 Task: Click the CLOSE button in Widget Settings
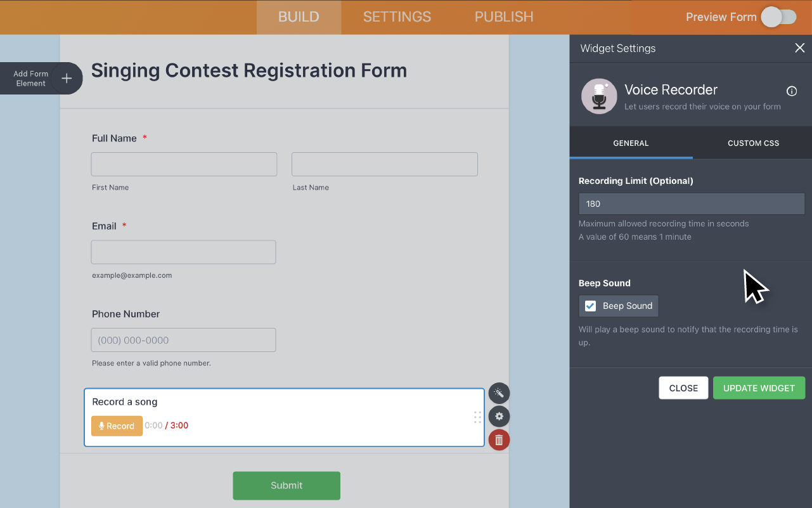click(683, 388)
